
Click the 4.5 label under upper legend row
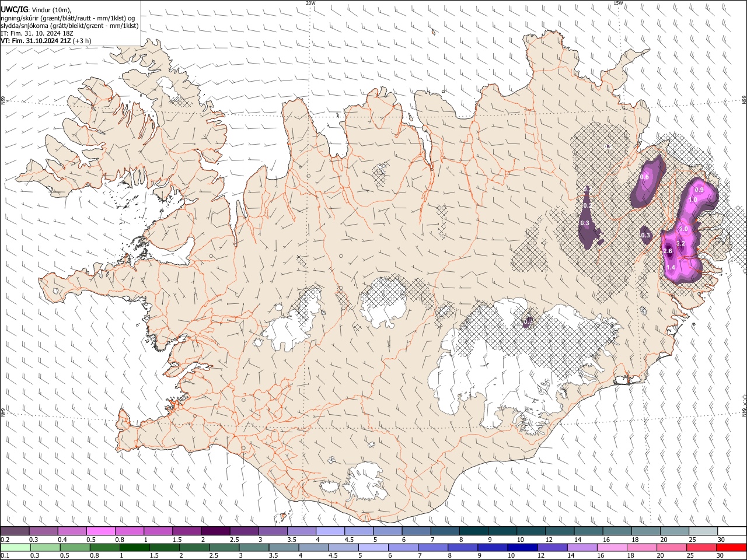pyautogui.click(x=349, y=540)
